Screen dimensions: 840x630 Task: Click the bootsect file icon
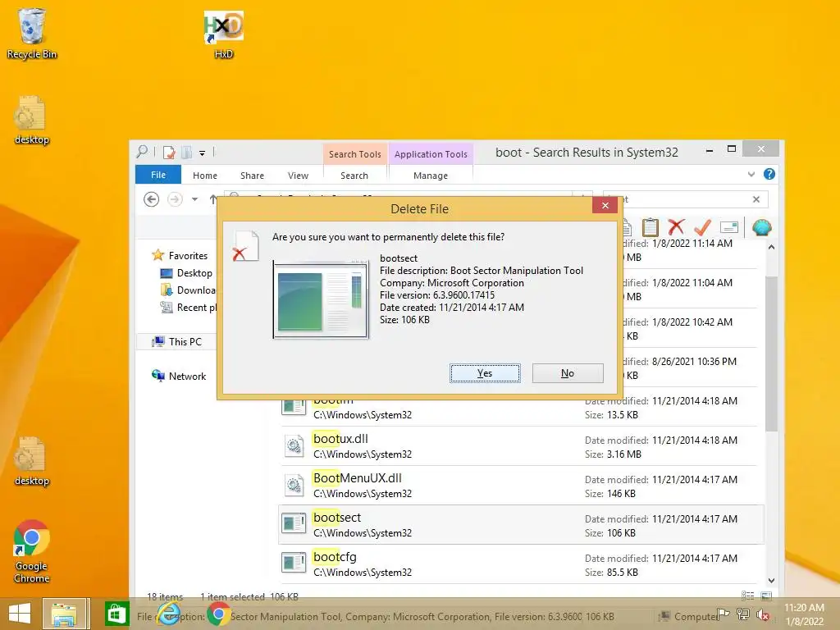[294, 523]
